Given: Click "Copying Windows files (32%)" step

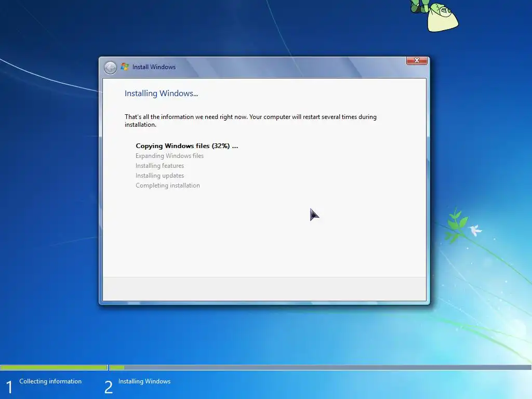Looking at the screenshot, I should pyautogui.click(x=187, y=146).
